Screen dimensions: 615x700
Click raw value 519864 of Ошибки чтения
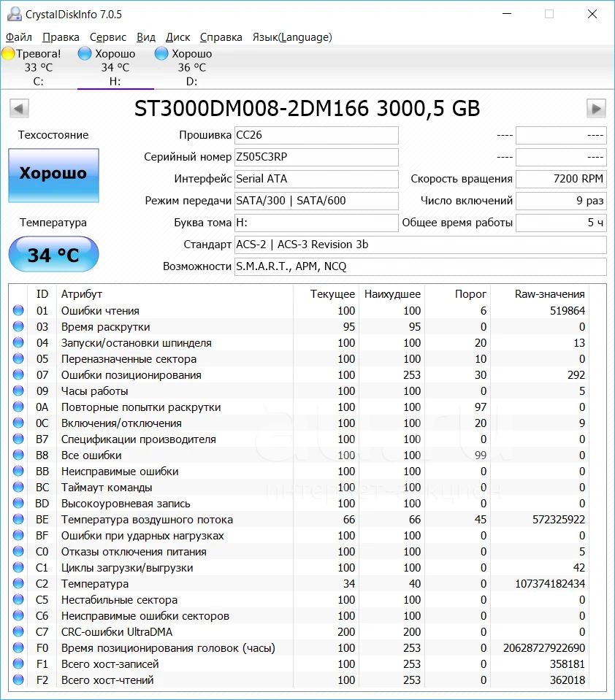(x=568, y=310)
